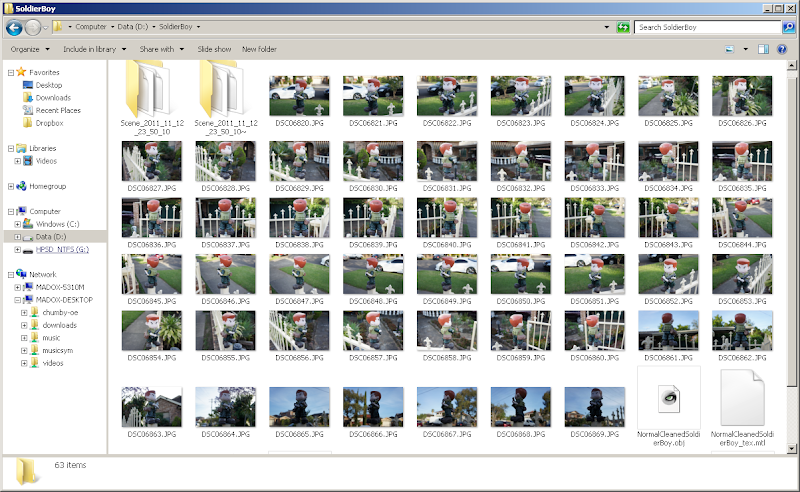Select the NormalCleanedSoldierBoy_tex.mtl file icon

coord(742,398)
